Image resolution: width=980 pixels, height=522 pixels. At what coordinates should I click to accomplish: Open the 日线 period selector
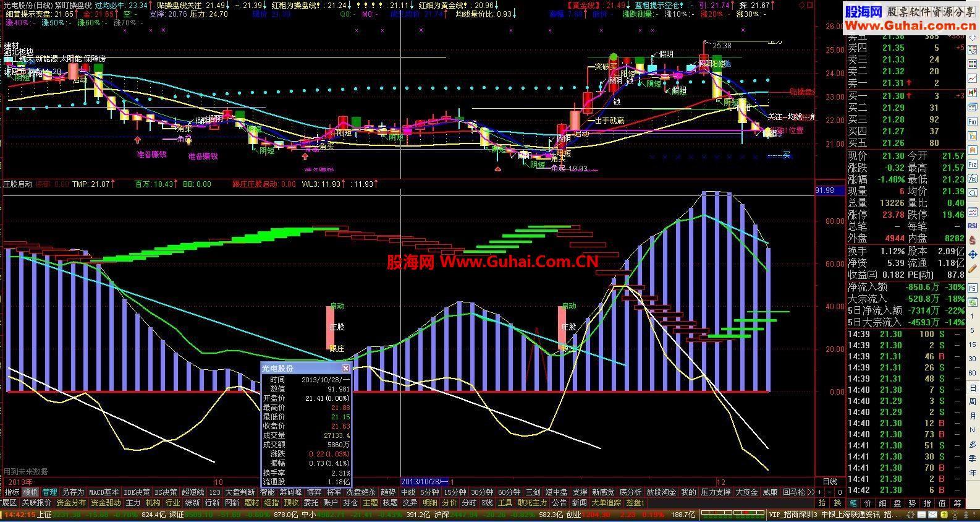coord(830,482)
